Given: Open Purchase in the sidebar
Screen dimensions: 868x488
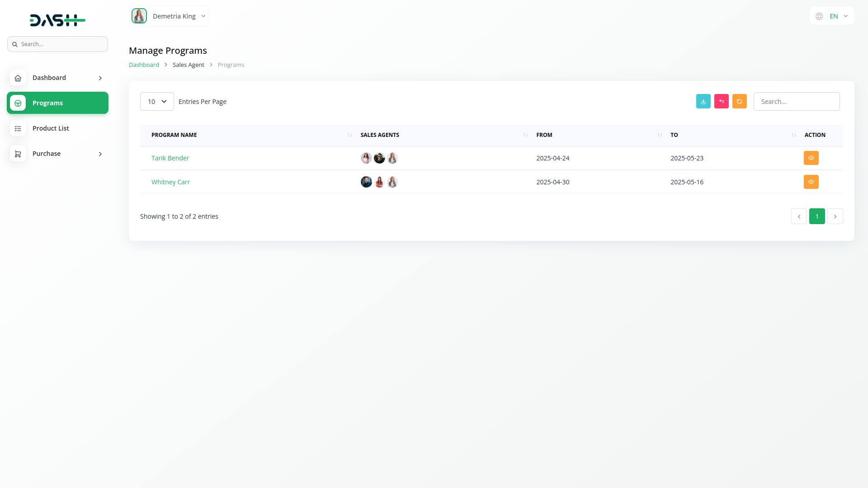Looking at the screenshot, I should pos(57,154).
